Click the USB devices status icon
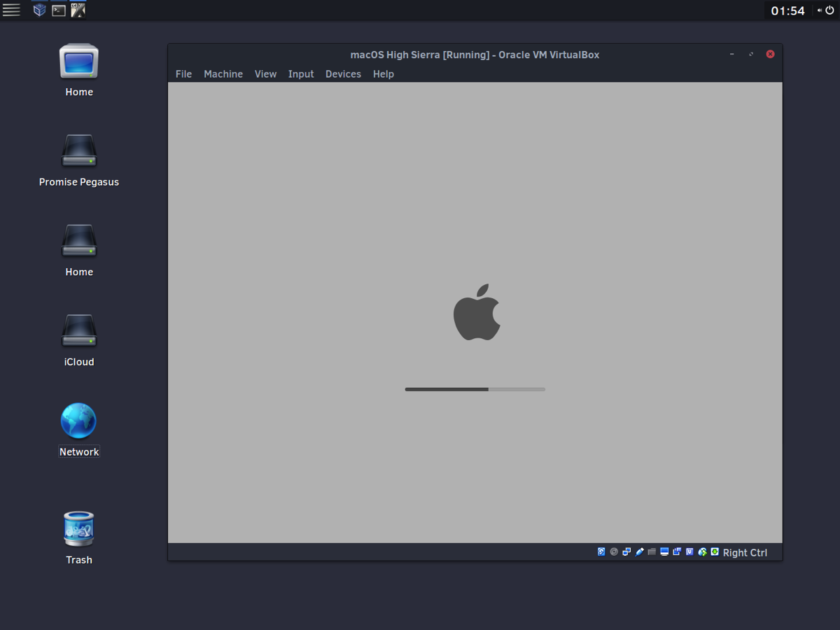The width and height of the screenshot is (840, 630). pyautogui.click(x=639, y=552)
